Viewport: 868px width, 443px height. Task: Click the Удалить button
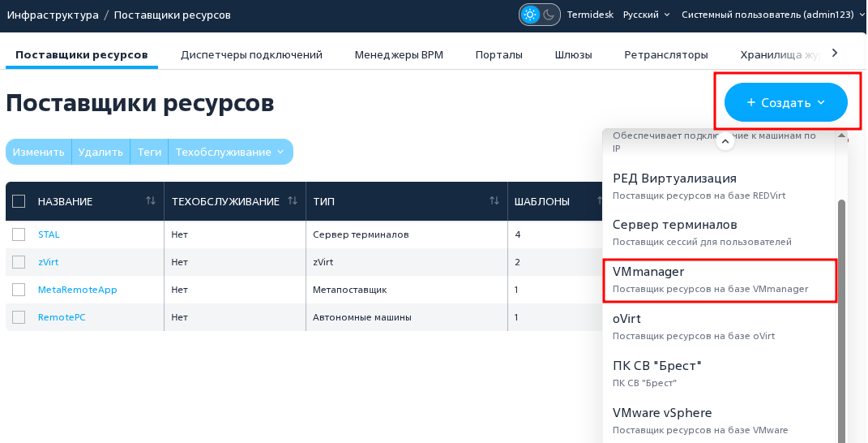[x=100, y=152]
